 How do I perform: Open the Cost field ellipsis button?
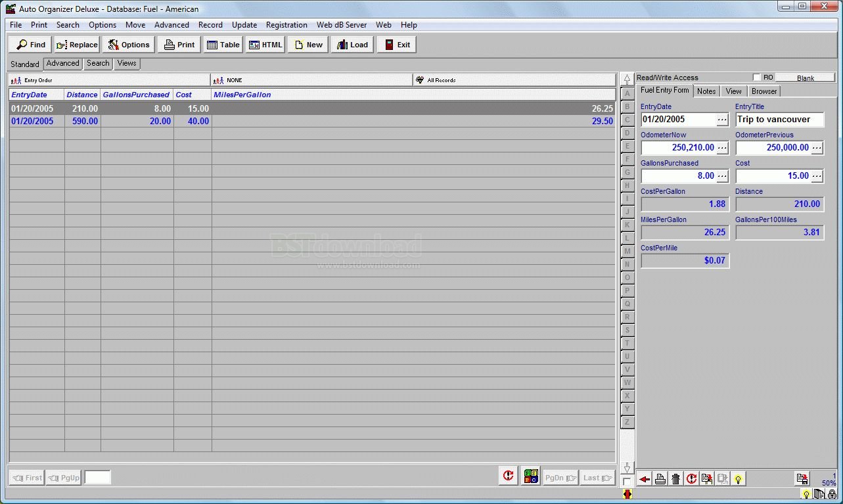817,176
